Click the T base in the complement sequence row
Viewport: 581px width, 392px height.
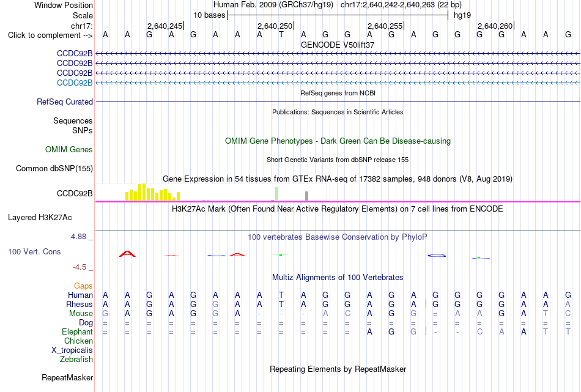(281, 35)
